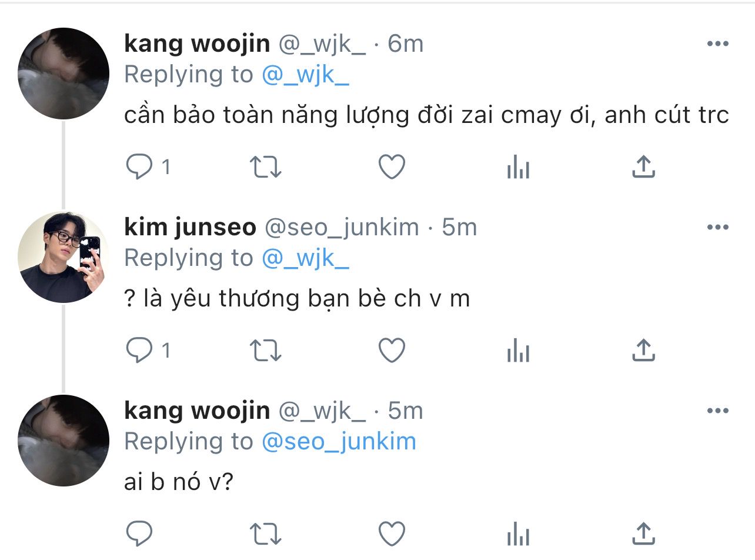The height and width of the screenshot is (560, 755).
Task: Reply to the first kang woojin tweet
Action: (140, 167)
